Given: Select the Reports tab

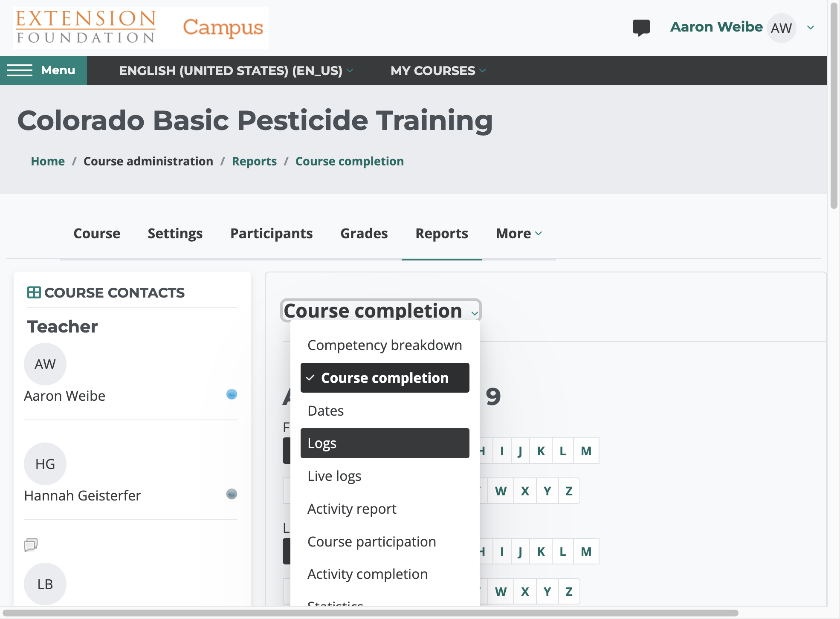Looking at the screenshot, I should pos(442,234).
